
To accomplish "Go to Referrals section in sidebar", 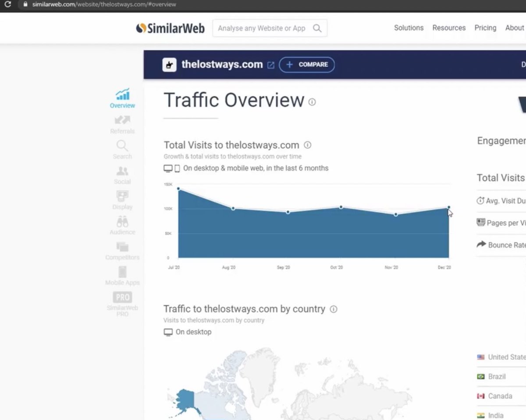I will (122, 124).
